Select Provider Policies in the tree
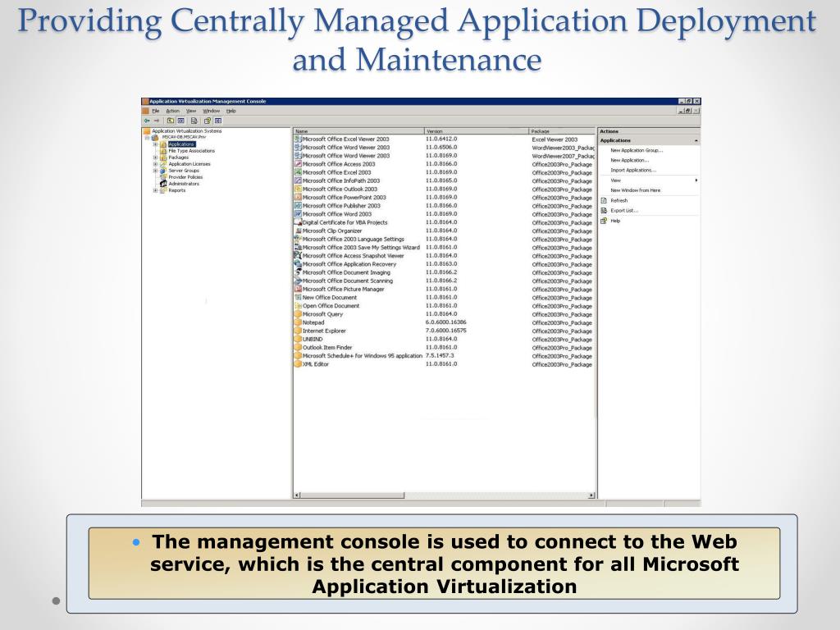This screenshot has height=630, width=840. (x=185, y=177)
